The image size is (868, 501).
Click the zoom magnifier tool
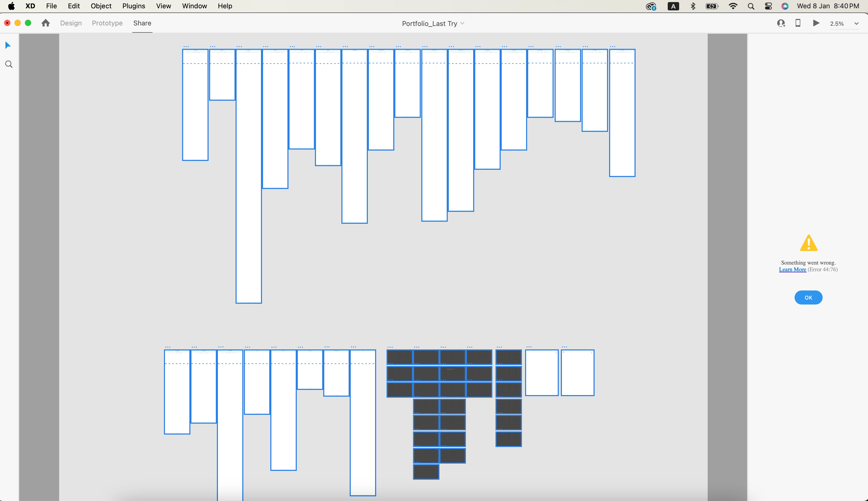click(x=9, y=64)
